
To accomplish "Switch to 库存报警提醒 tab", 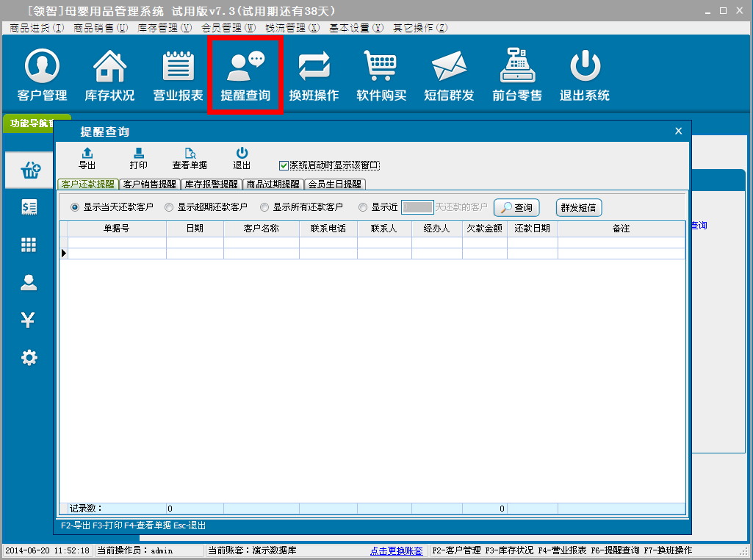I will pyautogui.click(x=210, y=184).
